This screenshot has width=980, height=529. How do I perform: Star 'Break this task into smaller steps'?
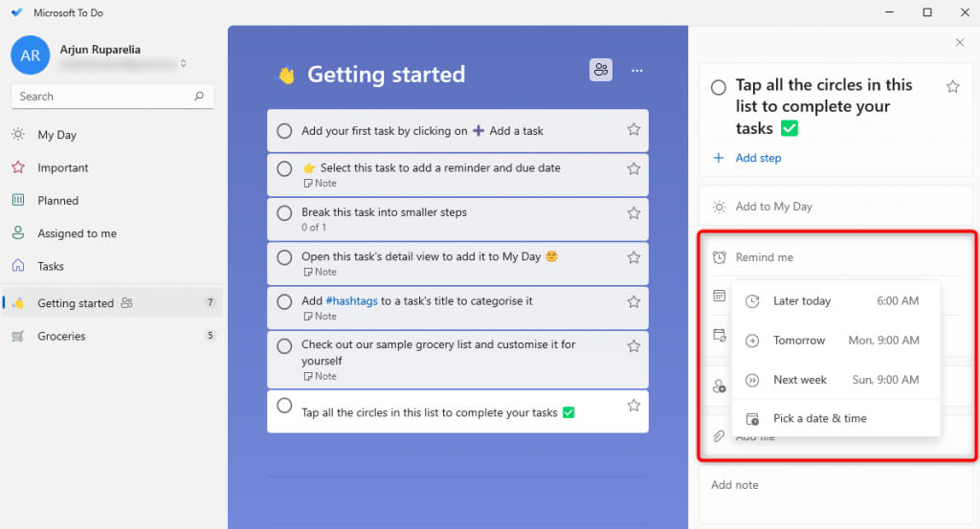pyautogui.click(x=634, y=213)
